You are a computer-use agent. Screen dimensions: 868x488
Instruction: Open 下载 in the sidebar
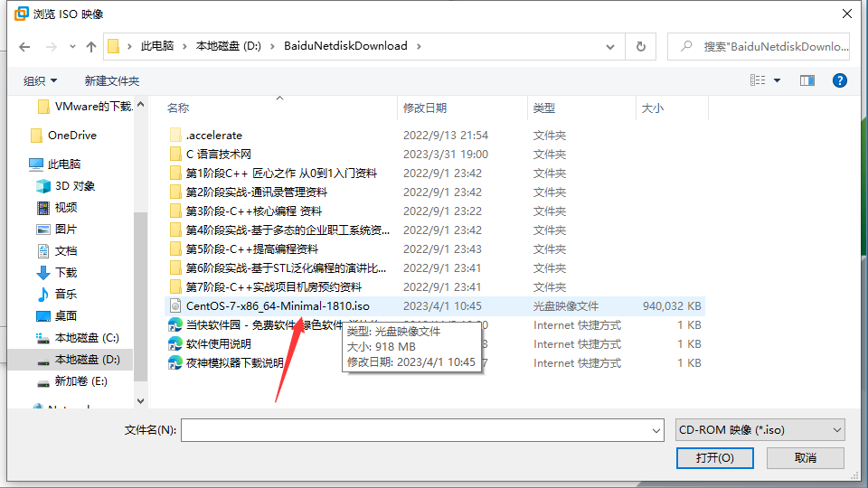[x=56, y=272]
